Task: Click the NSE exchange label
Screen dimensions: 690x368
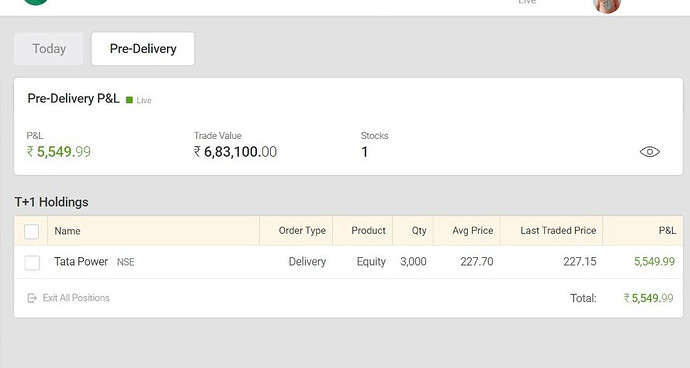Action: (x=125, y=262)
